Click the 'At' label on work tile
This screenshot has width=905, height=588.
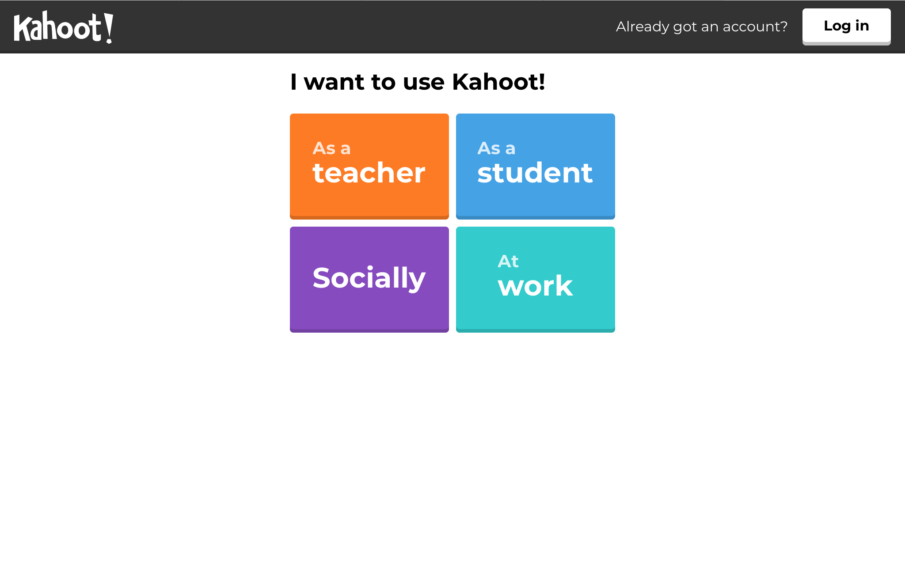508,262
